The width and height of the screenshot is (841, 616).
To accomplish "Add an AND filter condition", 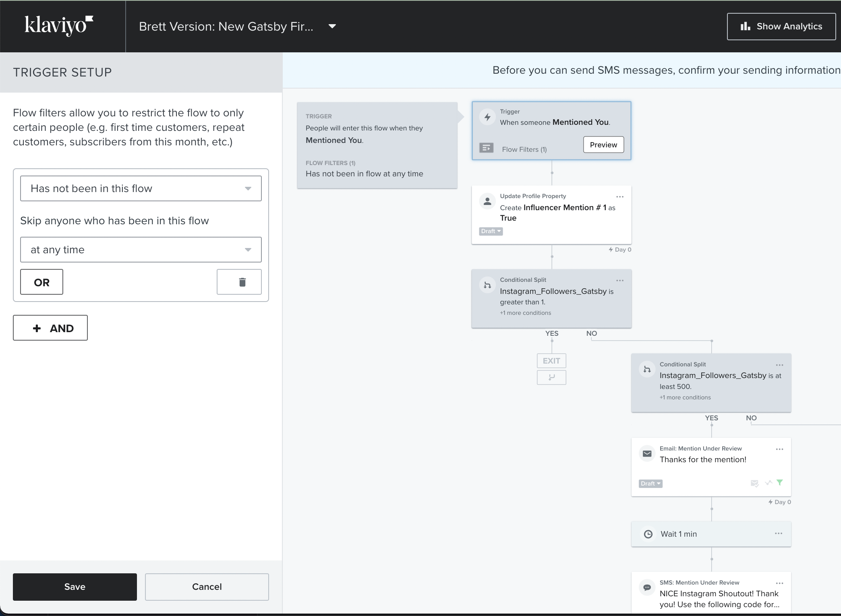I will pos(50,328).
